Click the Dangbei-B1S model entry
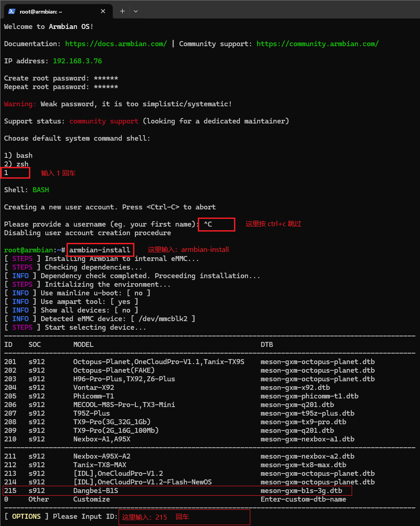Image resolution: width=420 pixels, height=526 pixels. pos(95,491)
